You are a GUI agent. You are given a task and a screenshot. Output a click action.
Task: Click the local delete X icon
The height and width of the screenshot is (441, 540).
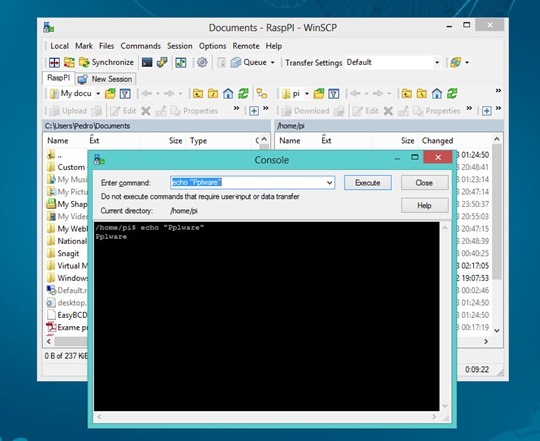tap(146, 111)
